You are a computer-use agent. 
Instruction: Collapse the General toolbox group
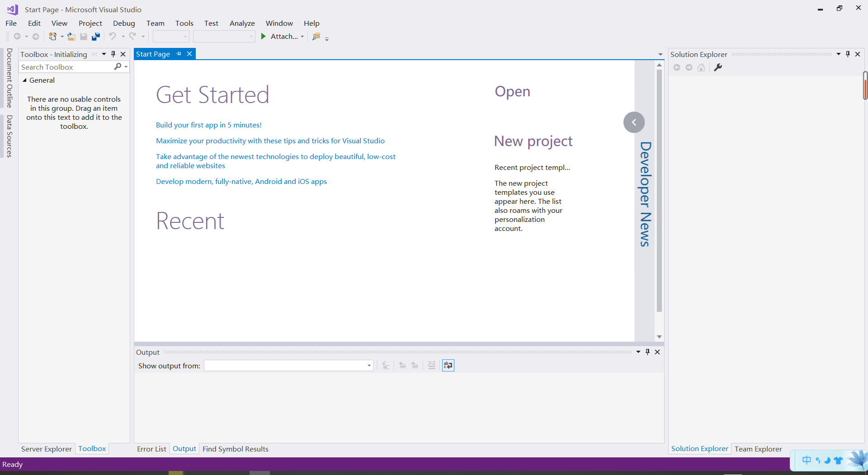(x=24, y=80)
